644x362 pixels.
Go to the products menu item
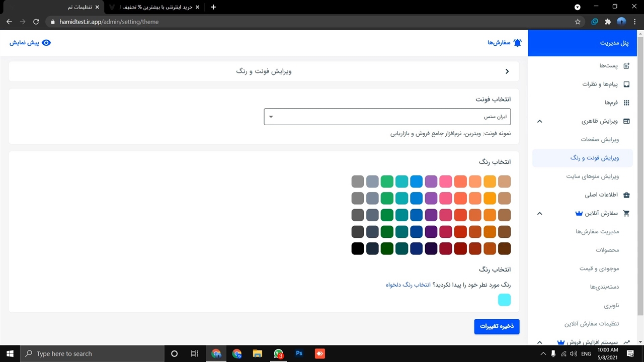pos(607,250)
